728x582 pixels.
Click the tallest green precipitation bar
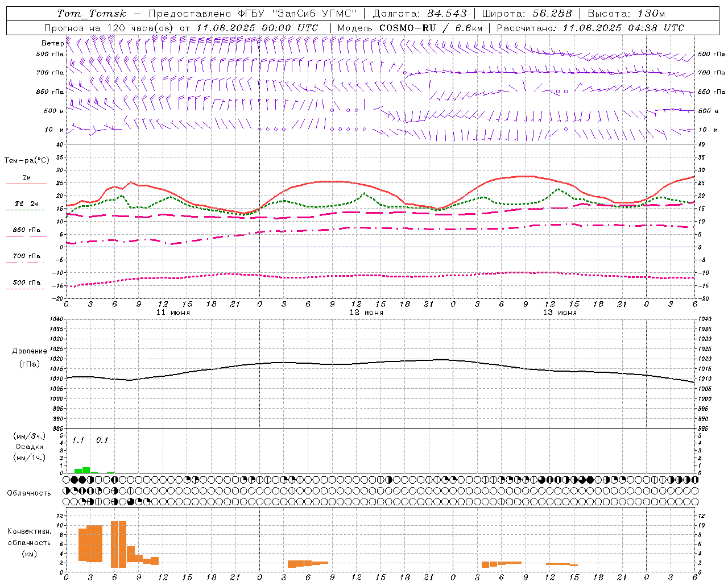point(86,470)
